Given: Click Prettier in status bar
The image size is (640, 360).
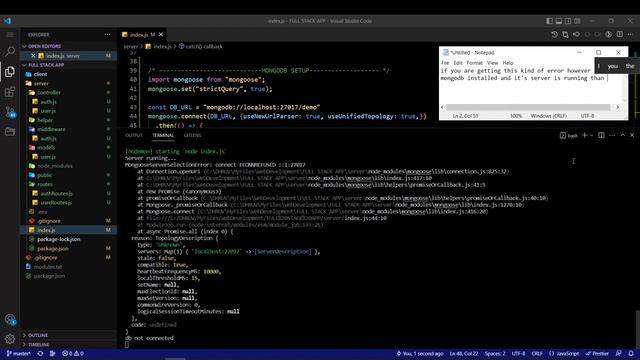Looking at the screenshot, I should pos(597,353).
